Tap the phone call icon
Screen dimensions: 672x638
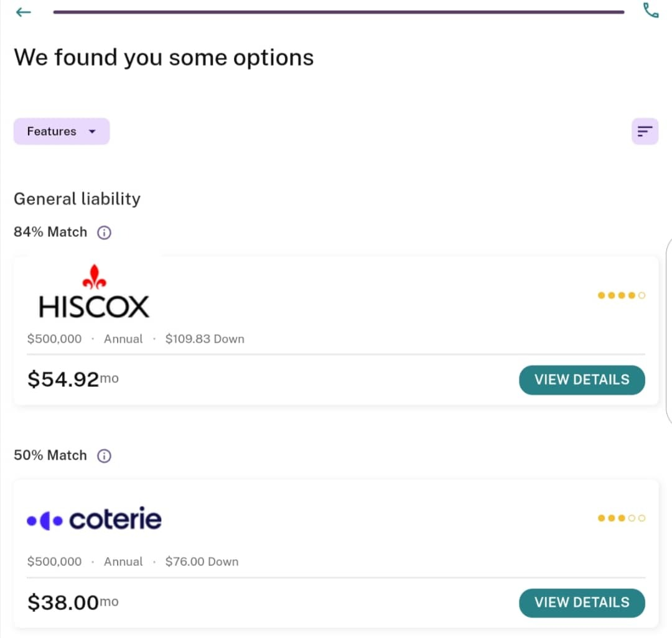(x=651, y=11)
